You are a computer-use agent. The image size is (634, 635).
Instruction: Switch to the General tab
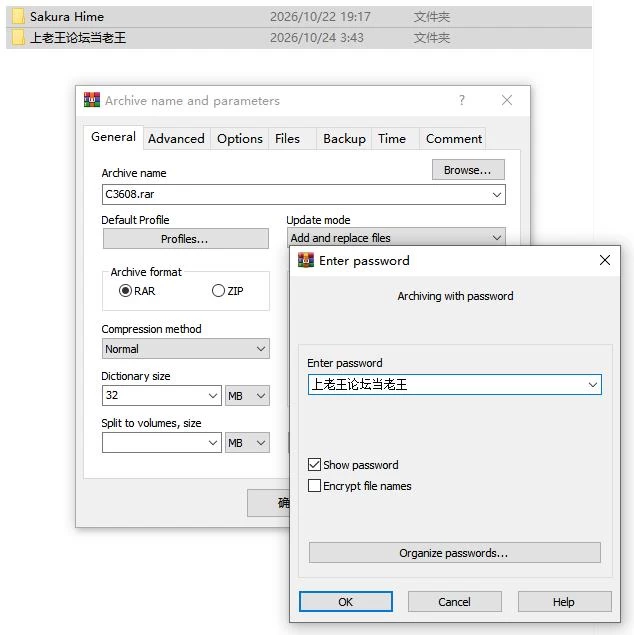point(113,137)
